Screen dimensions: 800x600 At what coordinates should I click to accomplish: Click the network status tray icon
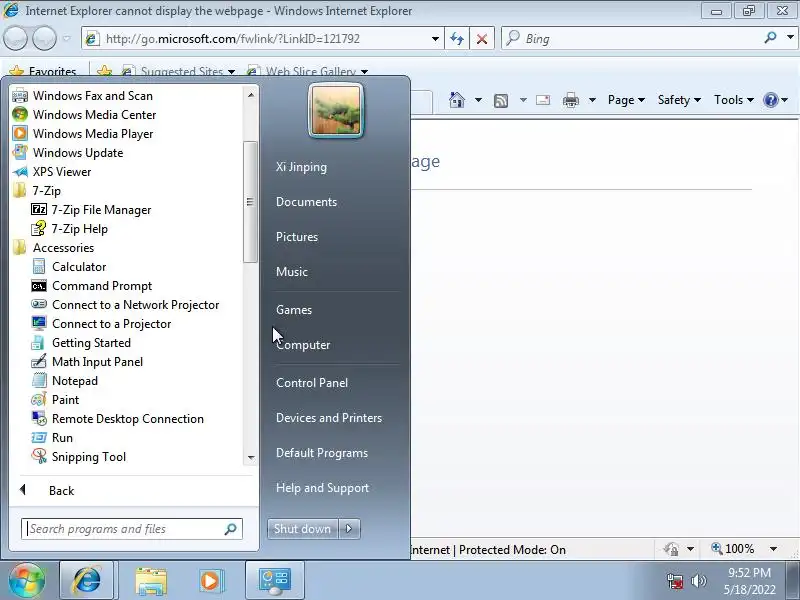675,581
